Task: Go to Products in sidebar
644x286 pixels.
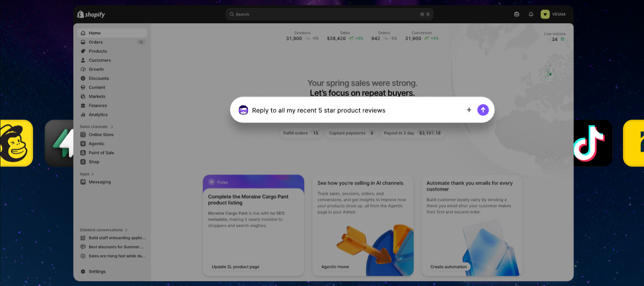Action: (x=112, y=51)
